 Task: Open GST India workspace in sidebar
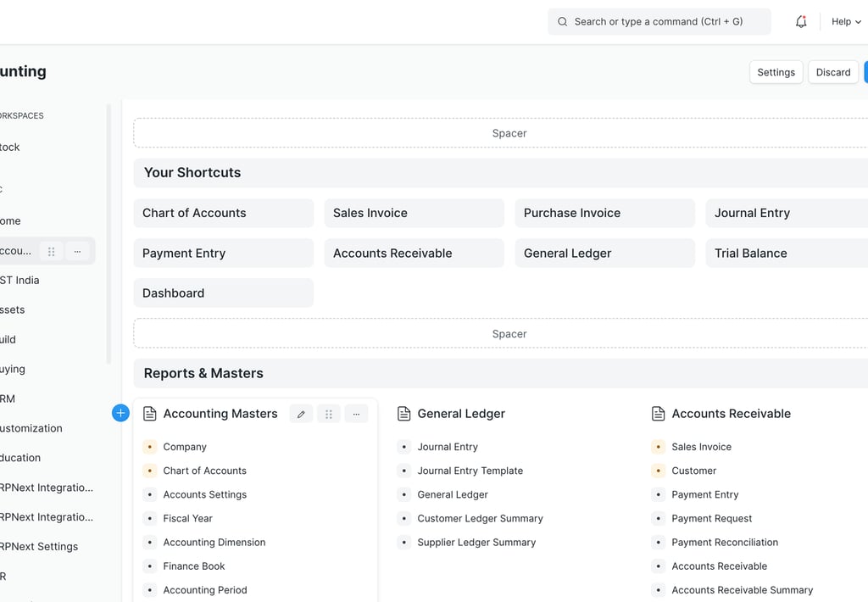pyautogui.click(x=20, y=280)
